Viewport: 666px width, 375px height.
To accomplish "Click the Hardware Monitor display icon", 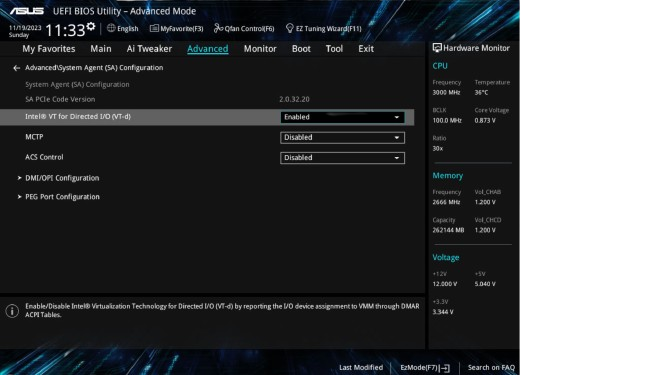I will [x=437, y=48].
